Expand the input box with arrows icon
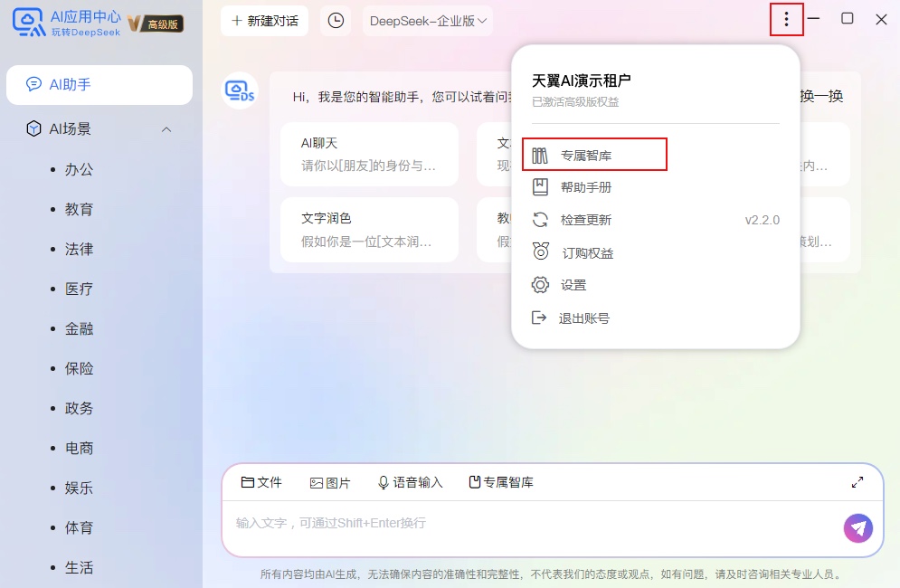Image resolution: width=900 pixels, height=588 pixels. click(857, 482)
